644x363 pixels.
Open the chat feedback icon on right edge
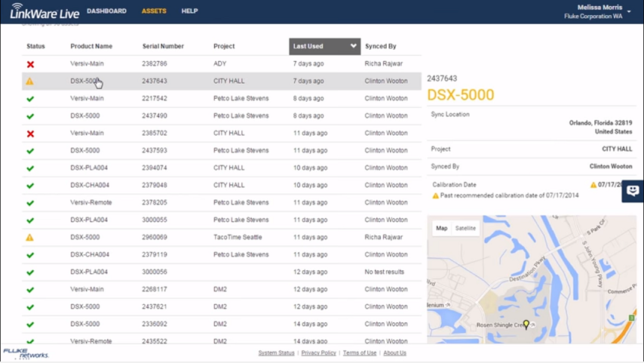click(x=633, y=191)
